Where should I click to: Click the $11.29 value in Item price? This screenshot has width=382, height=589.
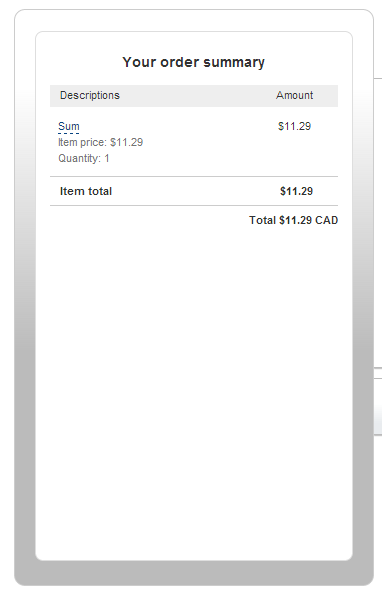coord(127,142)
